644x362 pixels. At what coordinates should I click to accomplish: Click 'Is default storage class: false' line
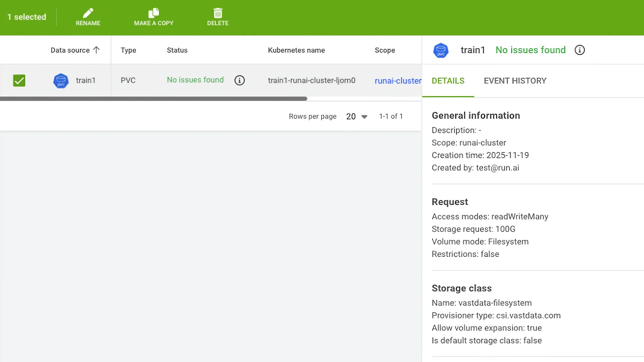click(x=487, y=341)
